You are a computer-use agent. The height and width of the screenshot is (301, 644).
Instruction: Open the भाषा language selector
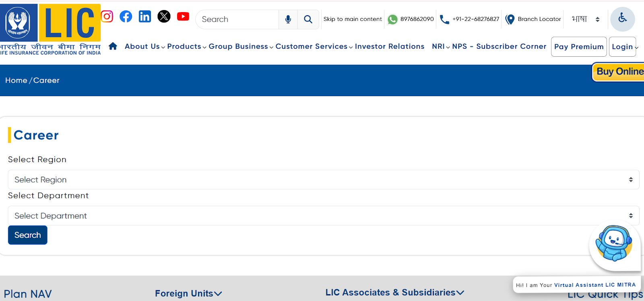(x=586, y=19)
